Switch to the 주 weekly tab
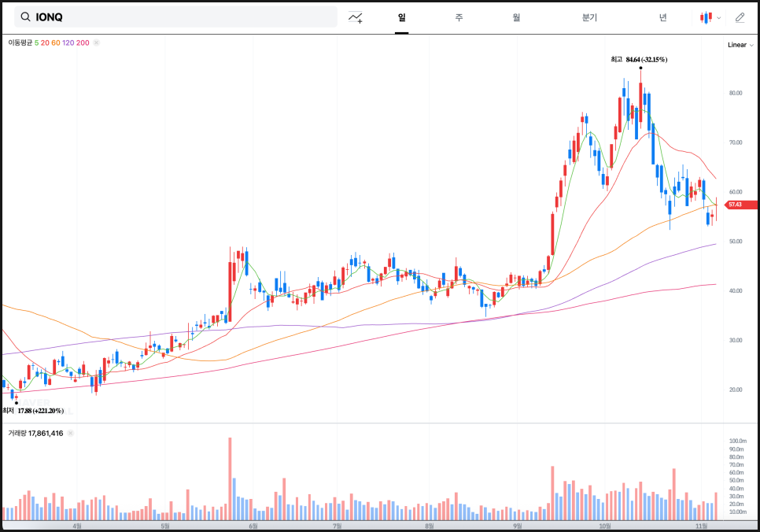Image resolution: width=760 pixels, height=532 pixels. 459,17
